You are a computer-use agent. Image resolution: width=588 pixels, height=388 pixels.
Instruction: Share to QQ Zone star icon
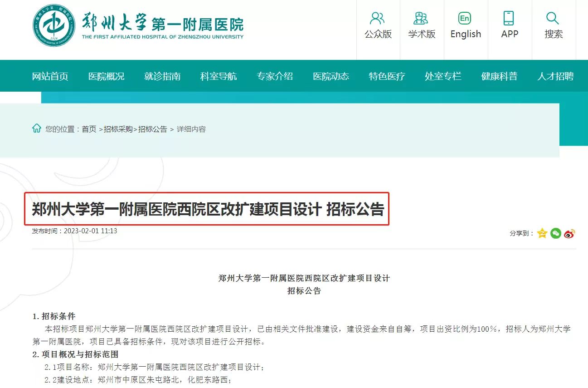tap(542, 233)
